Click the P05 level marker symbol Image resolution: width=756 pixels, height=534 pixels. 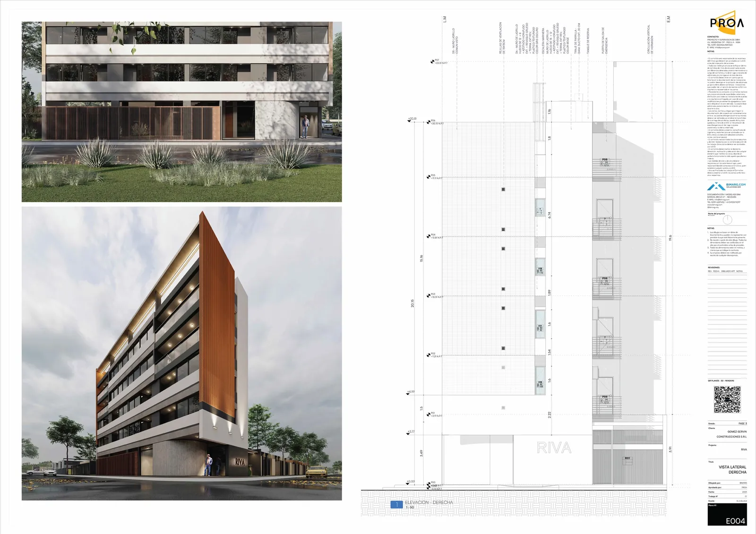pyautogui.click(x=429, y=177)
